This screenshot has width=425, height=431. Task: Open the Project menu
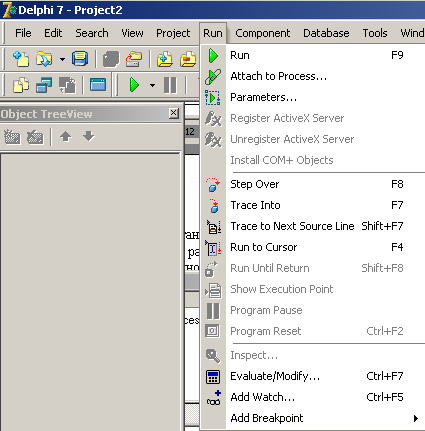tap(173, 33)
